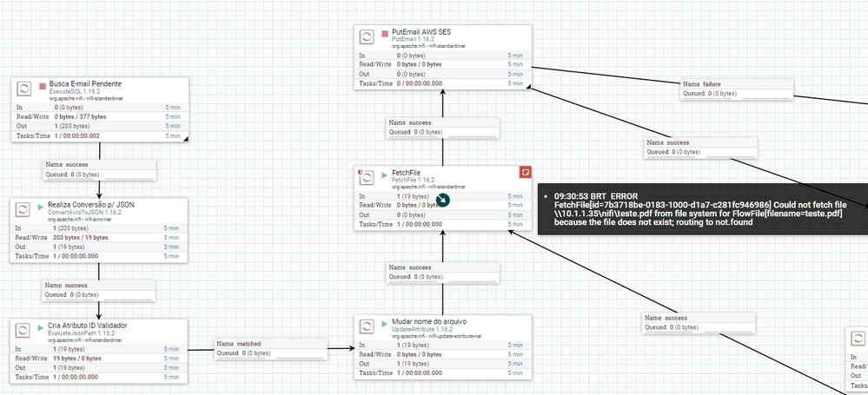Image resolution: width=868 pixels, height=395 pixels.
Task: Click the Busca E-mail Pendente processor icon
Action: tap(23, 89)
